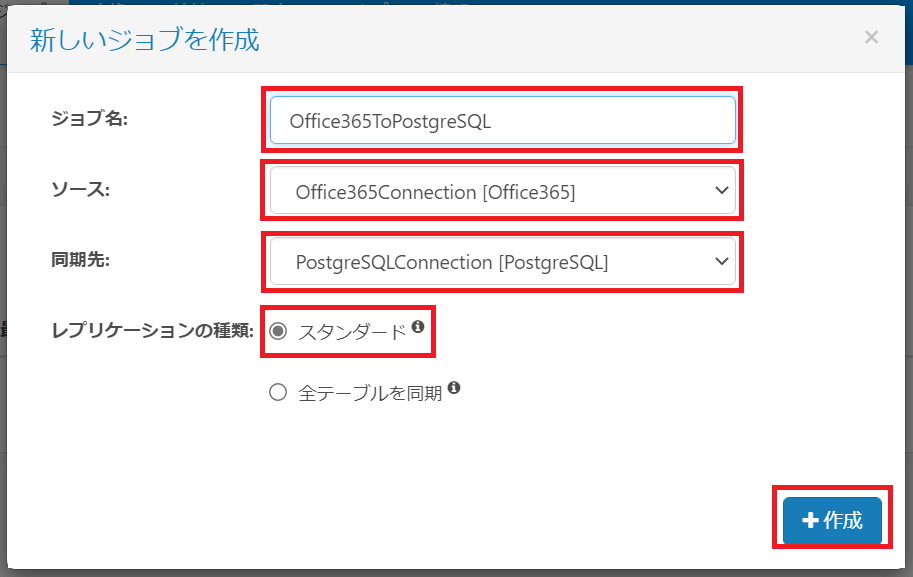Click the ソース field label
Viewport: 913px width, 577px height.
(80, 189)
